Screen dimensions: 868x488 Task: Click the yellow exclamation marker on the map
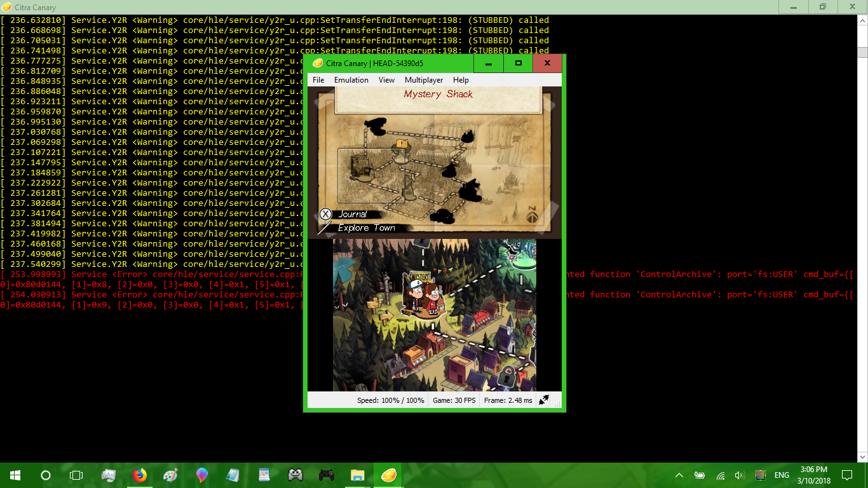coord(401,144)
